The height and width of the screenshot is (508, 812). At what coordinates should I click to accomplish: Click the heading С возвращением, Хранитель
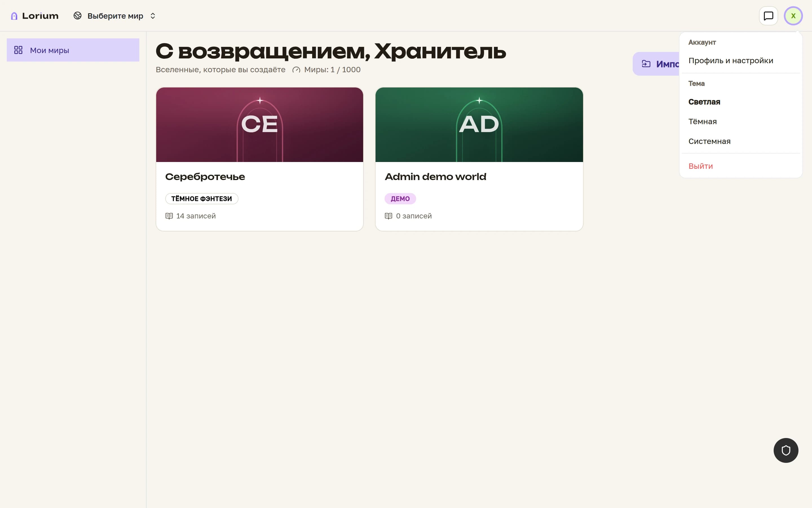click(x=331, y=51)
